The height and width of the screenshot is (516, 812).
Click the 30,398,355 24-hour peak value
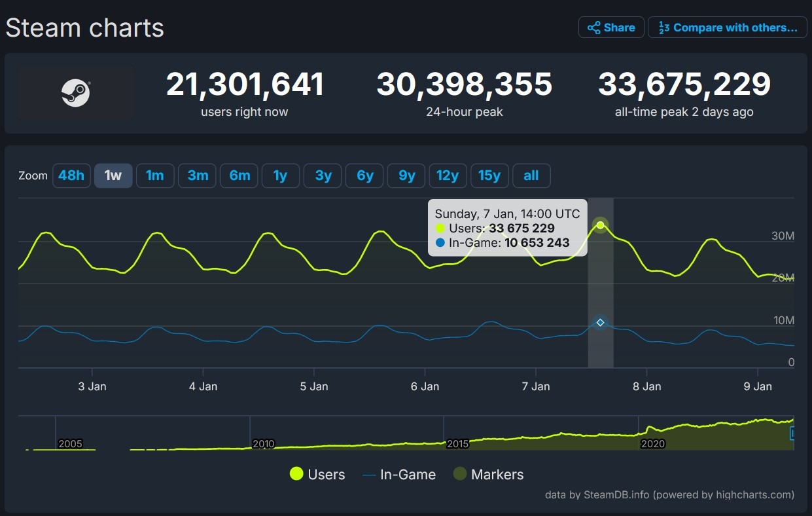pyautogui.click(x=465, y=84)
